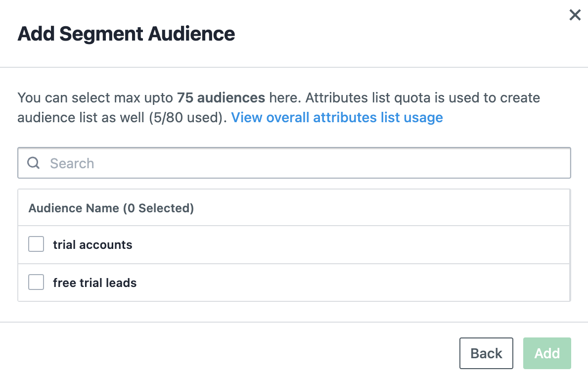Viewport: 588px width, 381px height.
Task: Click empty space in free trial leads row
Action: pyautogui.click(x=346, y=283)
